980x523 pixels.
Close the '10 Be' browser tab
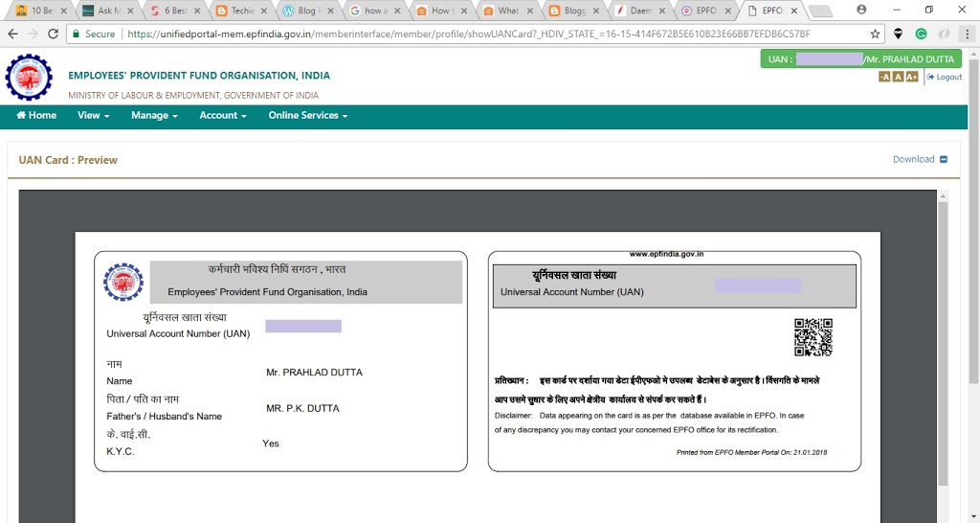(x=63, y=11)
